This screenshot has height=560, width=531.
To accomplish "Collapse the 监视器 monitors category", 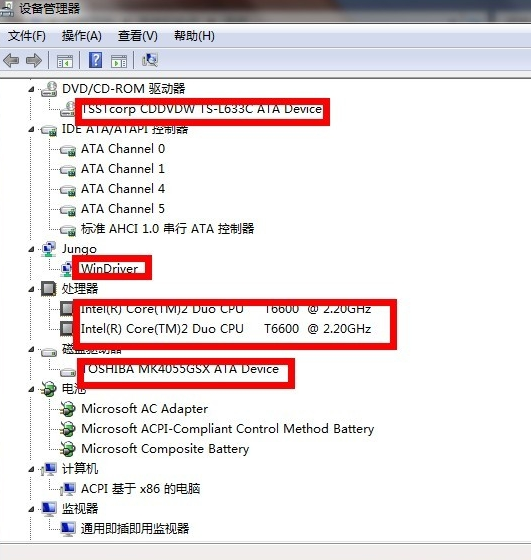I will click(x=31, y=510).
